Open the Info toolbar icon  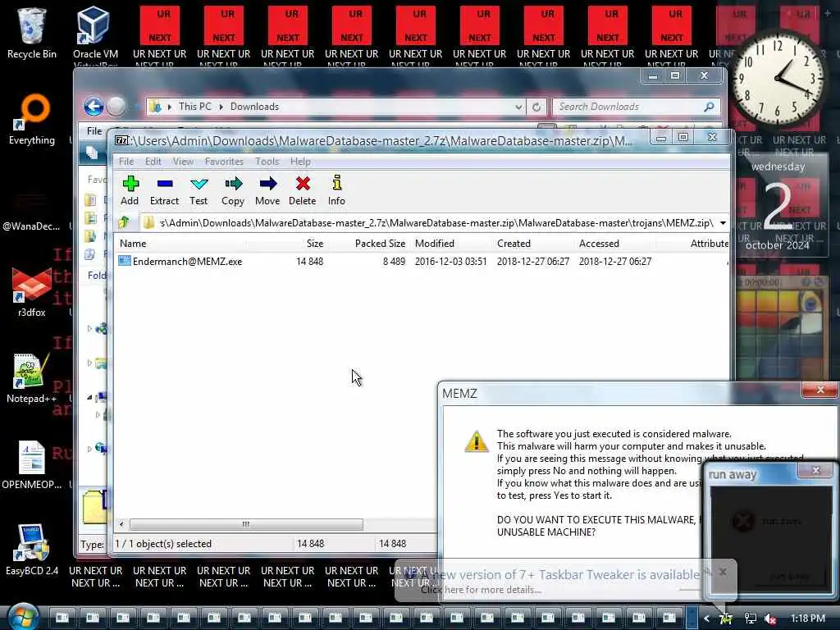[x=336, y=190]
